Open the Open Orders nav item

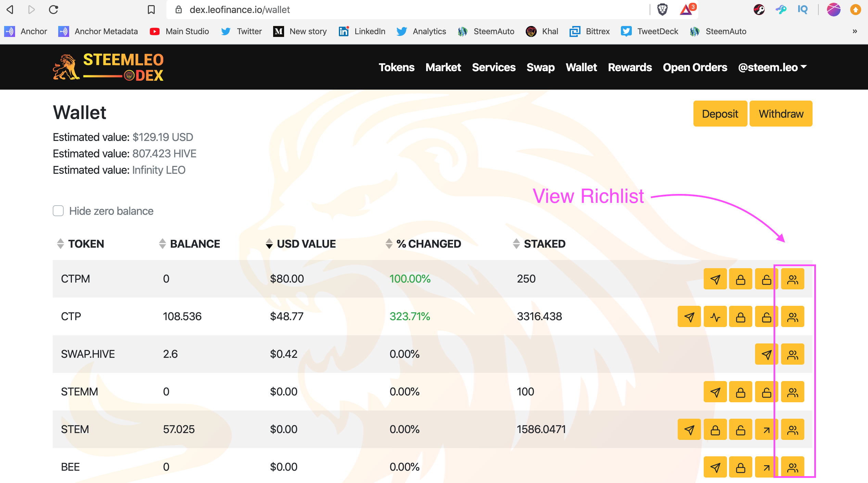point(695,67)
